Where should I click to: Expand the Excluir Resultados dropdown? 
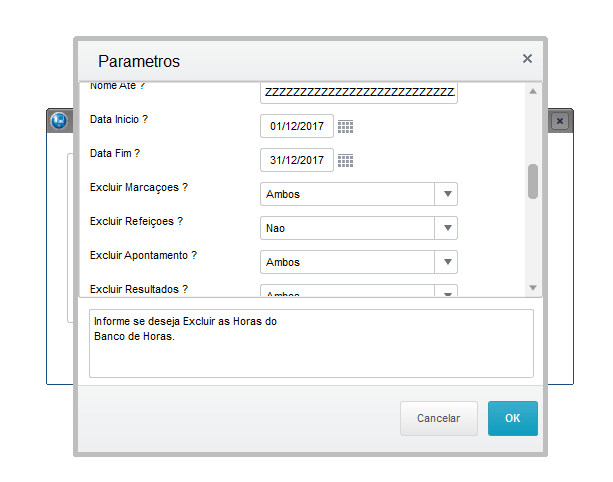click(447, 293)
